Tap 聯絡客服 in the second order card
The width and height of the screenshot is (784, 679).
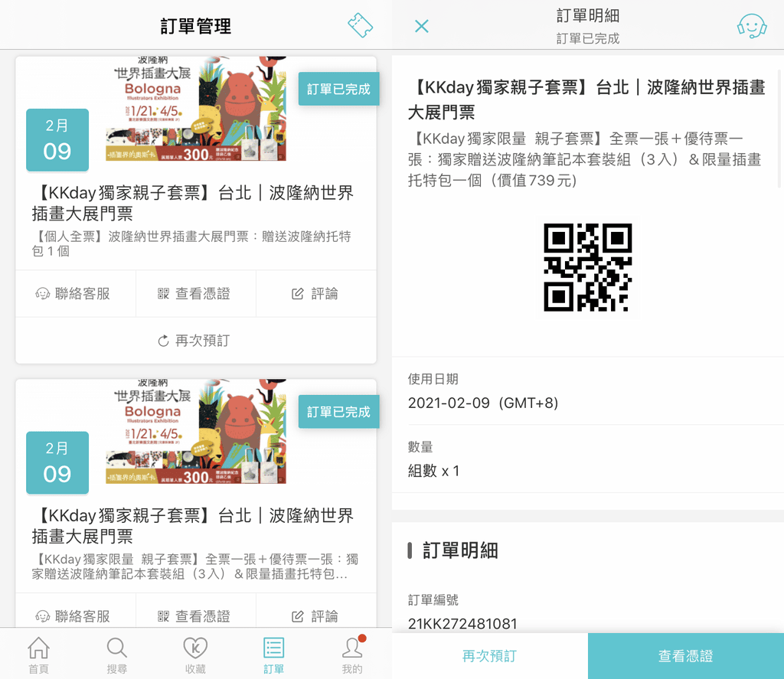pyautogui.click(x=74, y=615)
